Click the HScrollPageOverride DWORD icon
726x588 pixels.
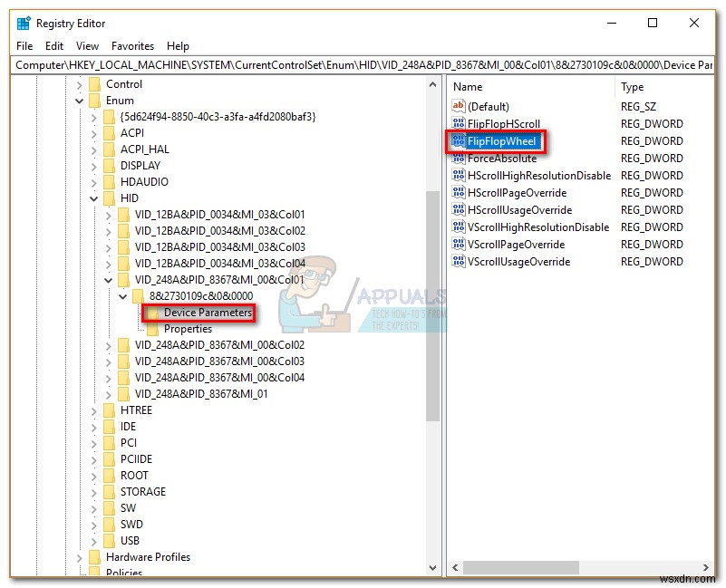click(458, 193)
